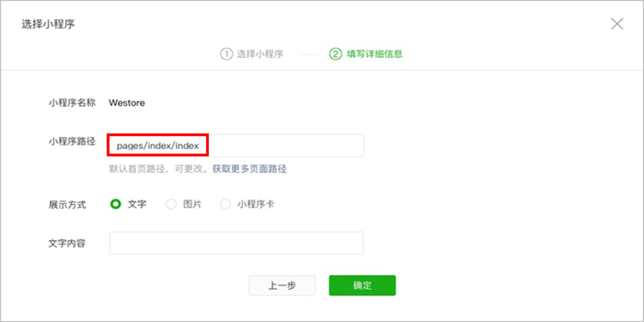
Task: Select the 填写详细信息 step label
Action: coord(374,54)
